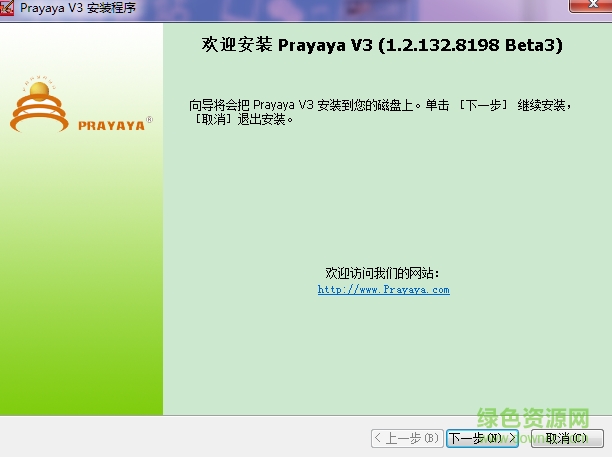Click the Prayaya V3 安装程序 title text

[x=78, y=7]
